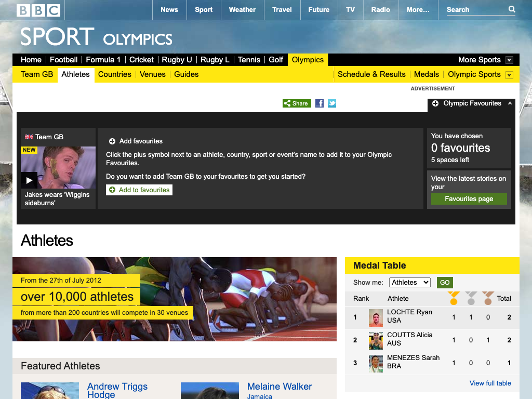The image size is (532, 399).
Task: Open Schedule & Results link
Action: pyautogui.click(x=371, y=74)
